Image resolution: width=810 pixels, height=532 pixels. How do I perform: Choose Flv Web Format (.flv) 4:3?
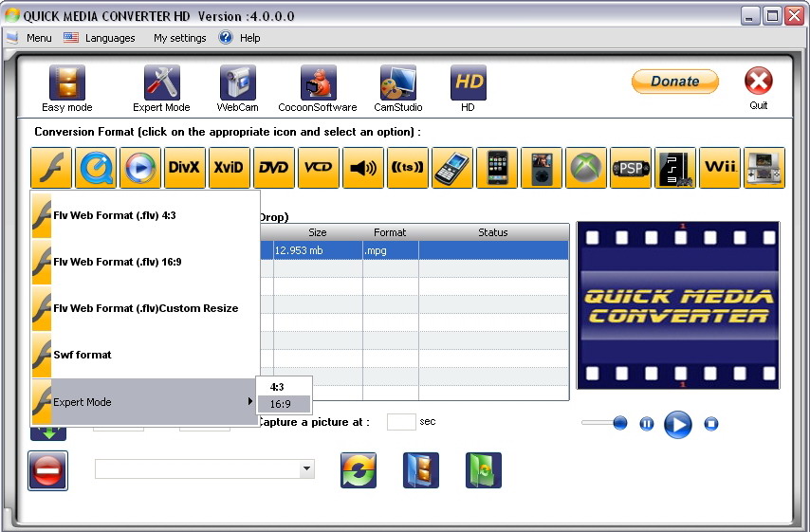[145, 215]
